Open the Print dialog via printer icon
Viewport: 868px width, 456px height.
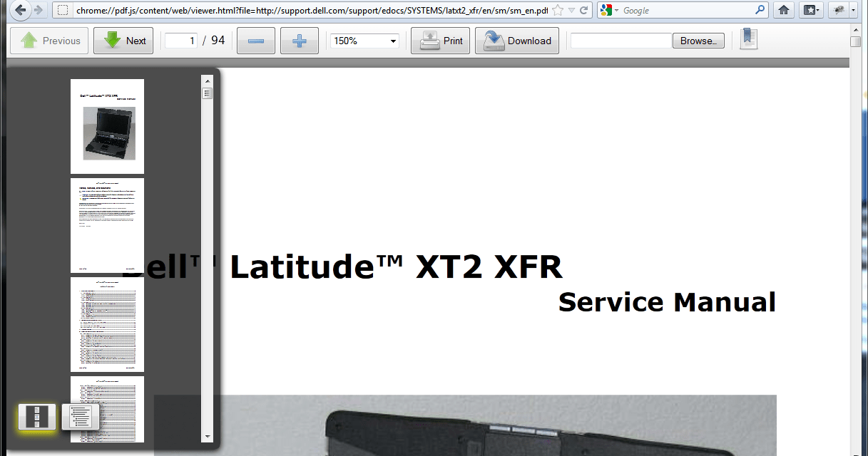point(439,40)
